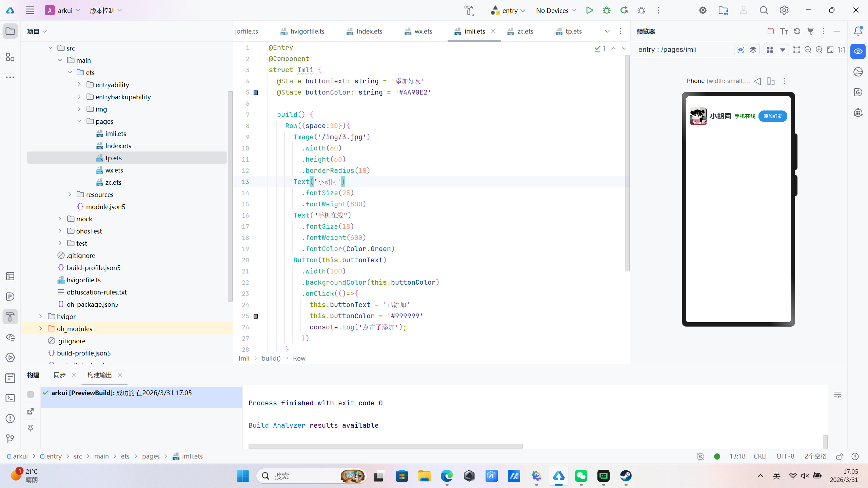Image resolution: width=868 pixels, height=488 pixels.
Task: Open the terminal tool window icon
Action: 10,398
